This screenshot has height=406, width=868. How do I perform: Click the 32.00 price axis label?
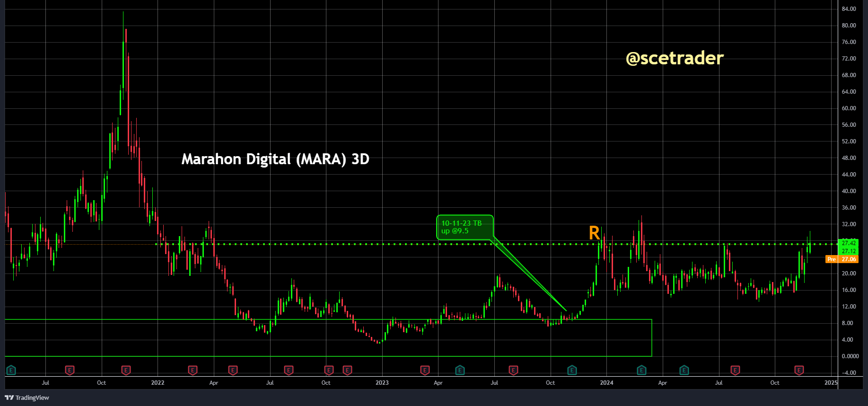[x=849, y=224]
